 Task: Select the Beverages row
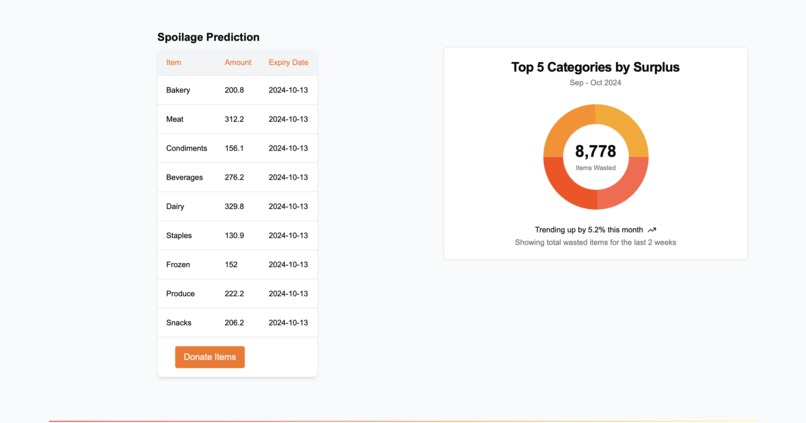click(x=237, y=177)
